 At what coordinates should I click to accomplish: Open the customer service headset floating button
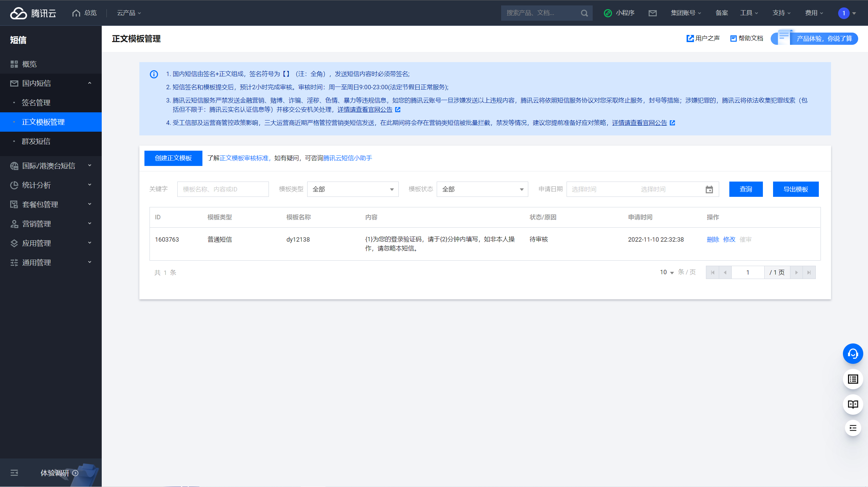853,354
